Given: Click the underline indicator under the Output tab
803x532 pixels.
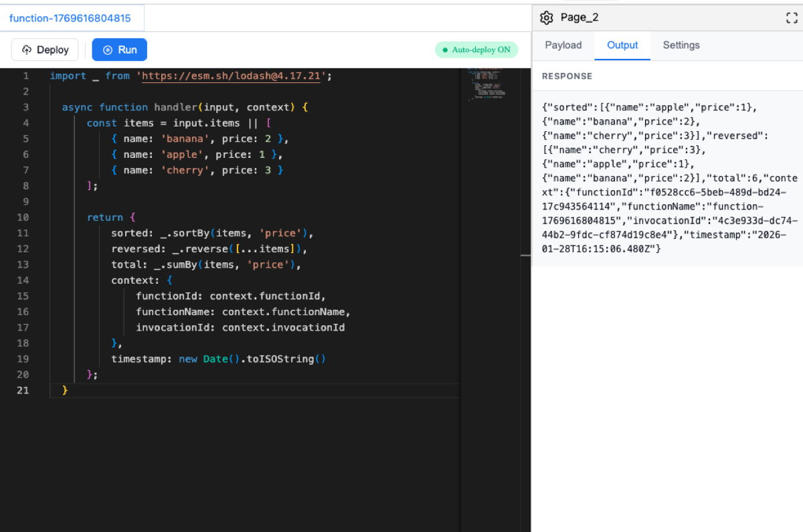Looking at the screenshot, I should pyautogui.click(x=622, y=60).
